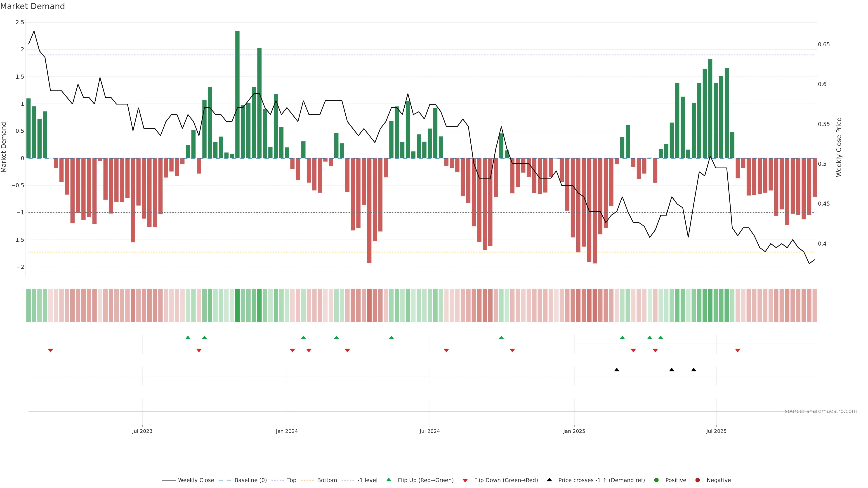Image resolution: width=868 pixels, height=488 pixels.
Task: Click the Jan 2024 x-axis label
Action: tap(286, 431)
